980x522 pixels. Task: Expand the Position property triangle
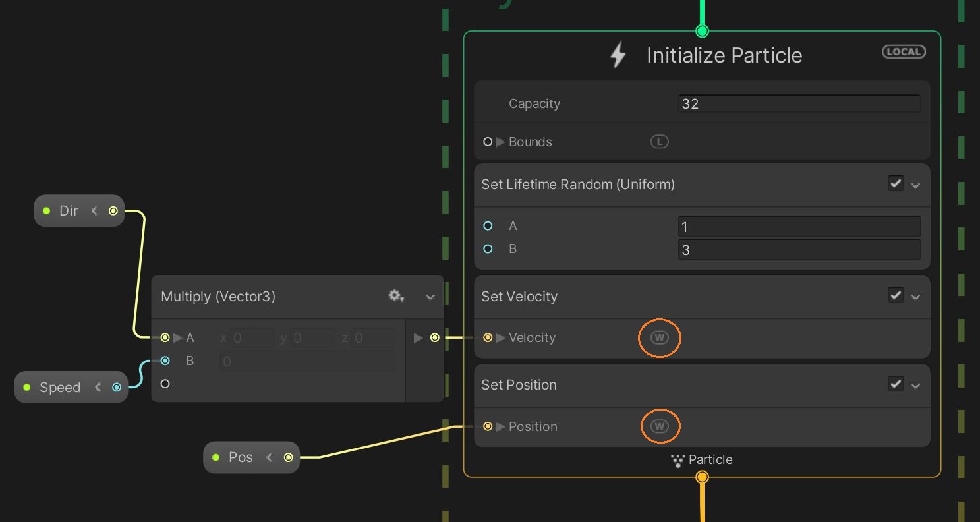pyautogui.click(x=501, y=426)
